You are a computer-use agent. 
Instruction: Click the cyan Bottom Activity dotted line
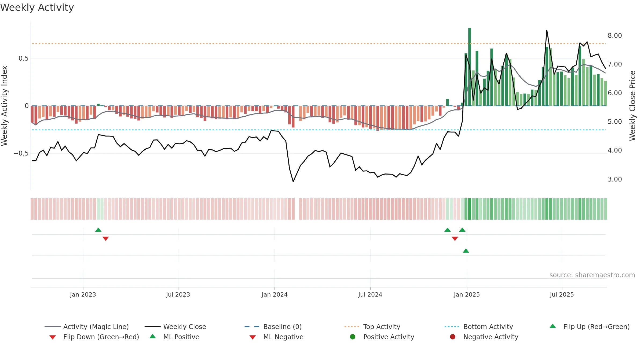tap(319, 130)
